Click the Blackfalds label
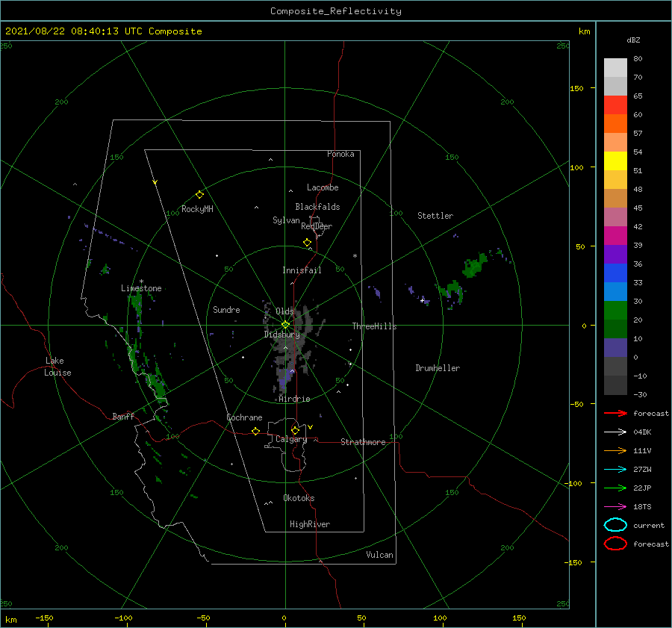This screenshot has height=628, width=672. [317, 207]
